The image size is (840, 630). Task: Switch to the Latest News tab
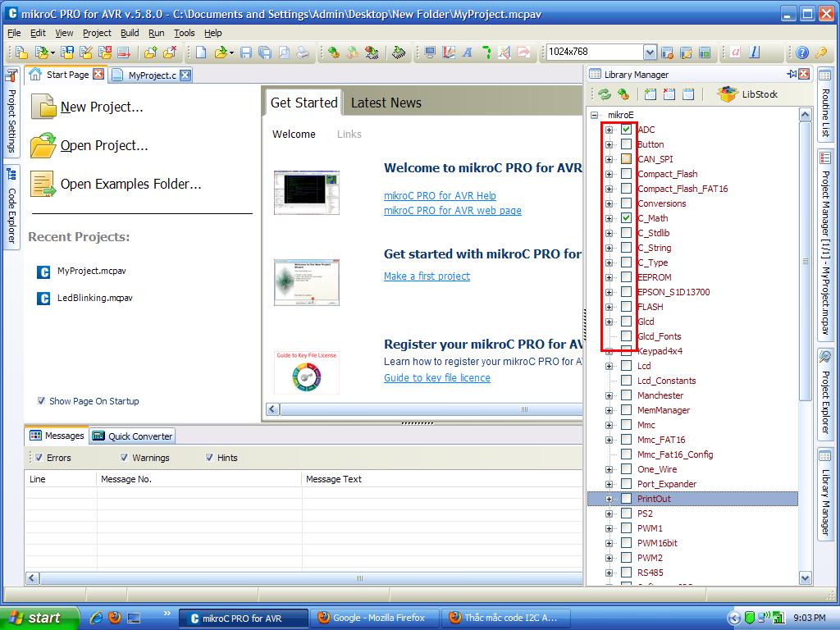coord(386,103)
